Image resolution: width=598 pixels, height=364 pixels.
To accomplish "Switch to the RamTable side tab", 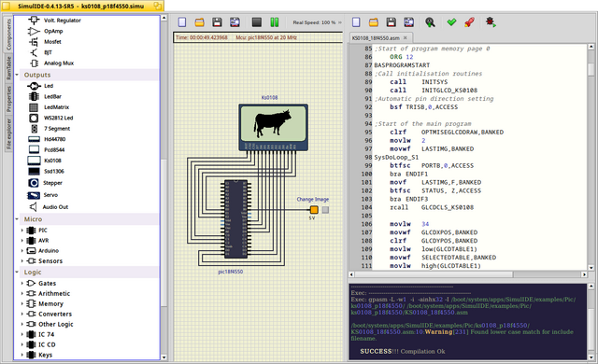I will point(8,68).
